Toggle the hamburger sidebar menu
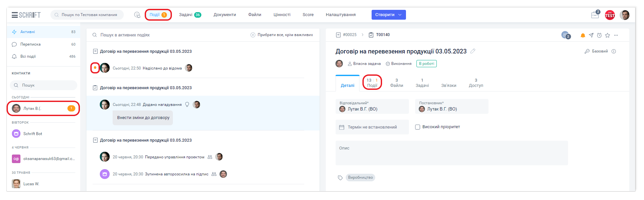Screen dimensions: 644x200 point(15,15)
